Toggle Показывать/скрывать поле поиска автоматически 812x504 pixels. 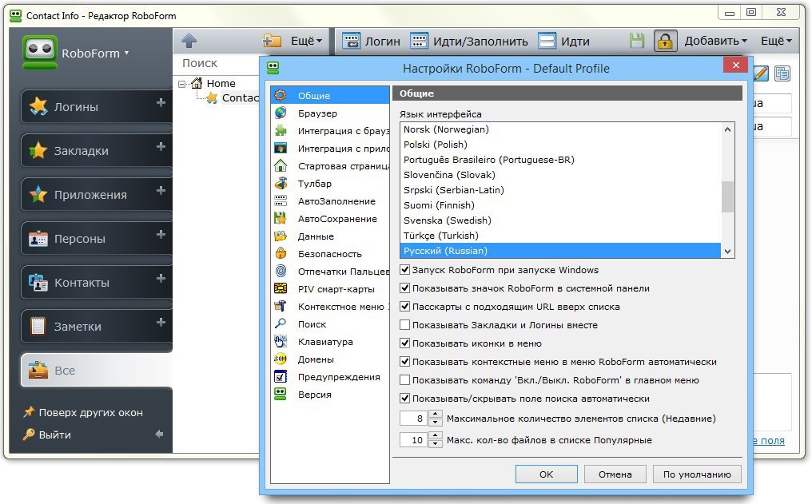(405, 399)
